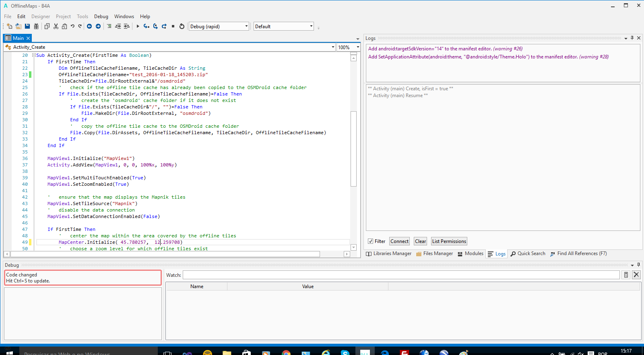The height and width of the screenshot is (355, 644).
Task: Open the Debug menu
Action: pyautogui.click(x=101, y=17)
